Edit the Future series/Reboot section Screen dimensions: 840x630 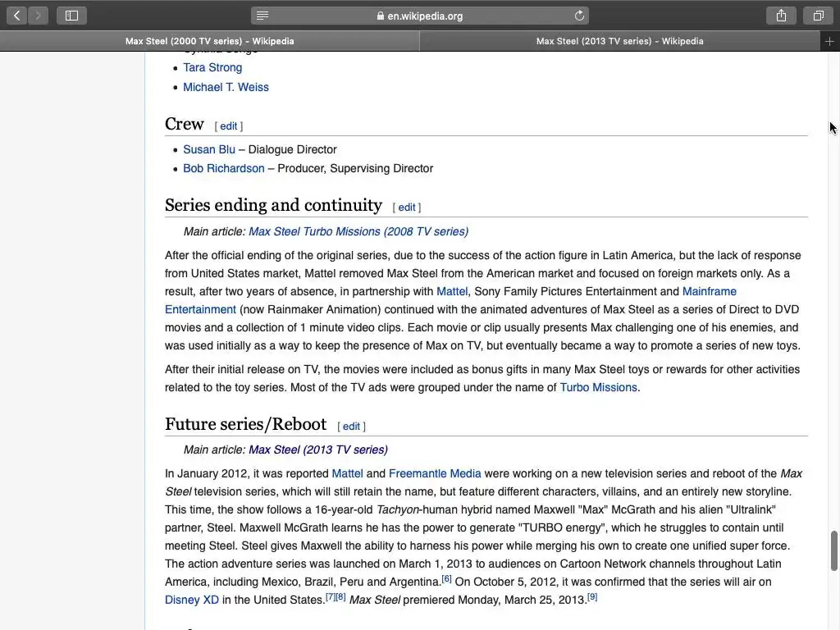pos(351,427)
